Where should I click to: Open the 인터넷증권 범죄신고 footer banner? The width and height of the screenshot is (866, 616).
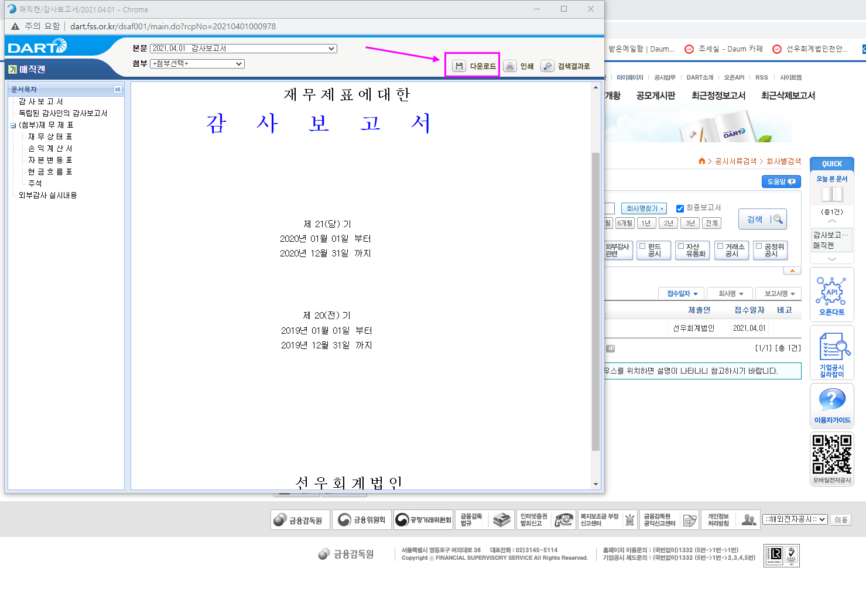[x=547, y=520]
